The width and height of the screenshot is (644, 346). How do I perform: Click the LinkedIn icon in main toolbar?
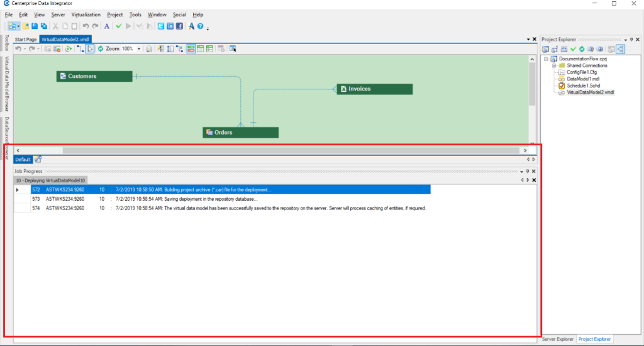click(170, 26)
